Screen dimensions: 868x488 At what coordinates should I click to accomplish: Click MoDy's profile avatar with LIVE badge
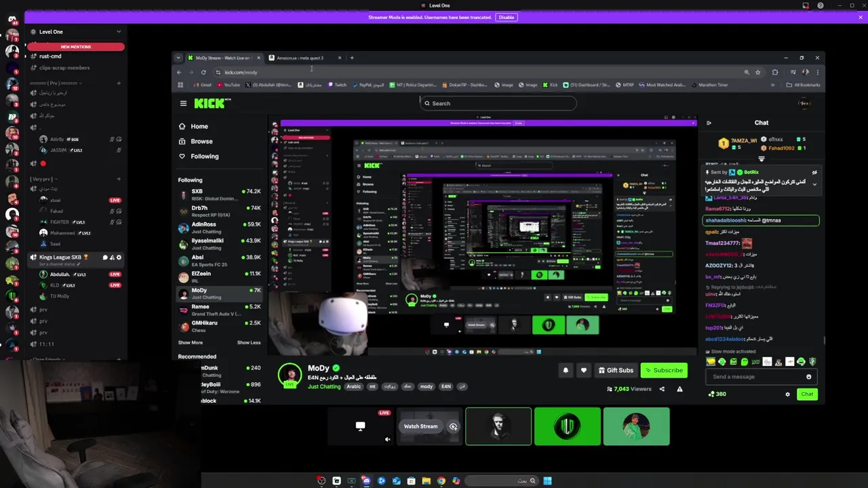[290, 375]
